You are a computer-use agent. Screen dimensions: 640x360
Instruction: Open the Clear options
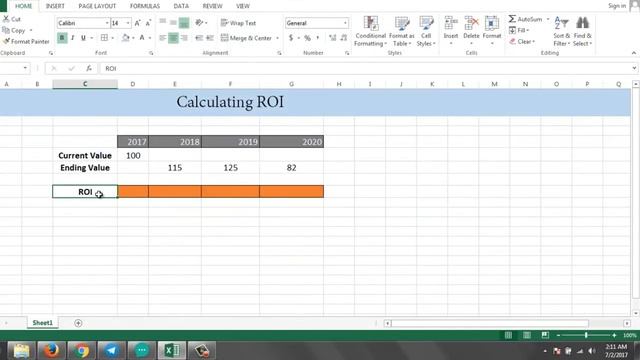click(522, 42)
